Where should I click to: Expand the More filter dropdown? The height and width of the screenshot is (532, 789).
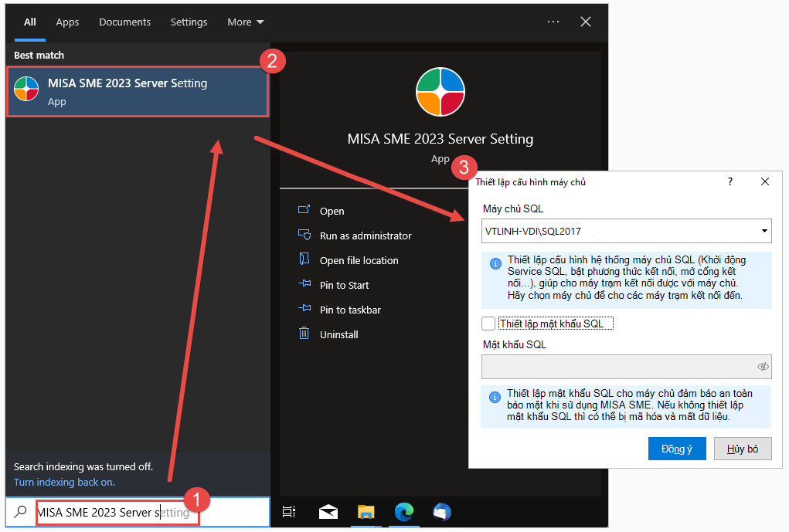click(246, 22)
